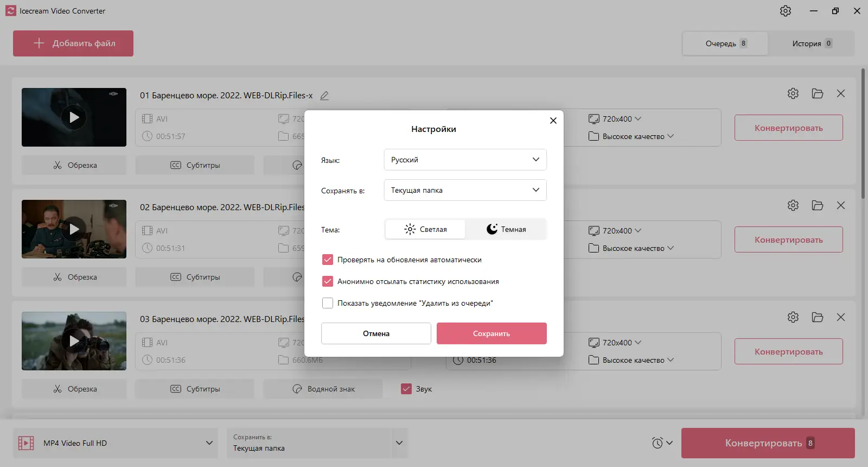
Task: Click the Добавить файл button
Action: tap(73, 43)
